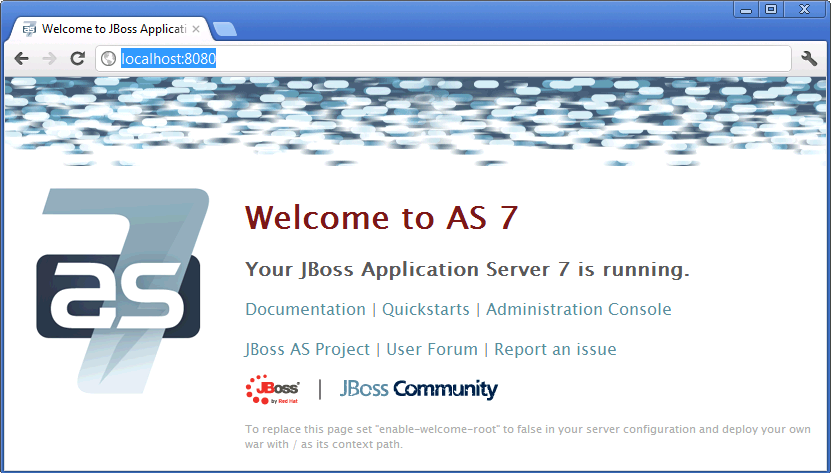Click the browser forward arrow
Image resolution: width=831 pixels, height=473 pixels.
(49, 59)
